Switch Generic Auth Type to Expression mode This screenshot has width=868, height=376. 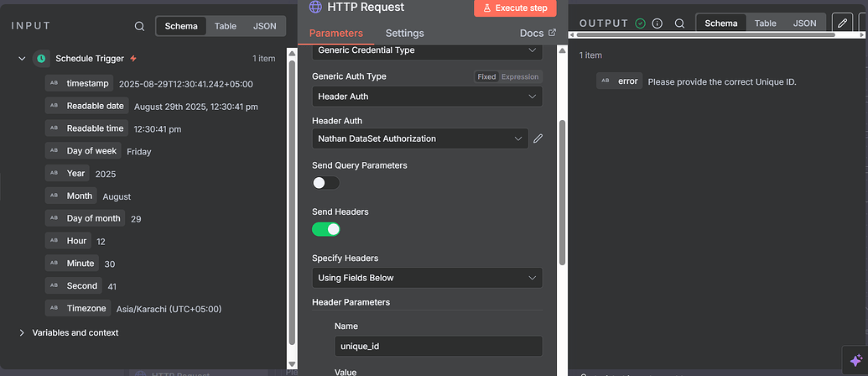coord(520,76)
